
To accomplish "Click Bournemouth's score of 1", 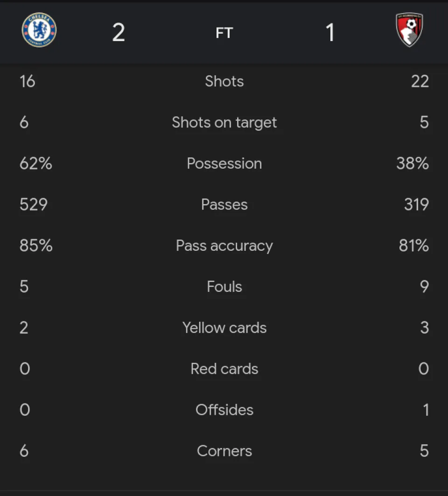I will tap(330, 33).
